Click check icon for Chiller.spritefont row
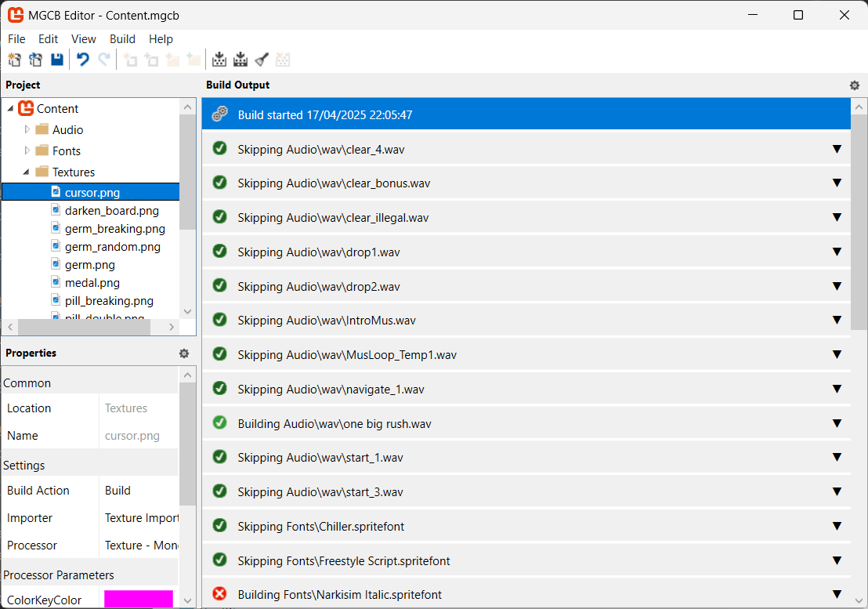868x609 pixels. pyautogui.click(x=220, y=525)
